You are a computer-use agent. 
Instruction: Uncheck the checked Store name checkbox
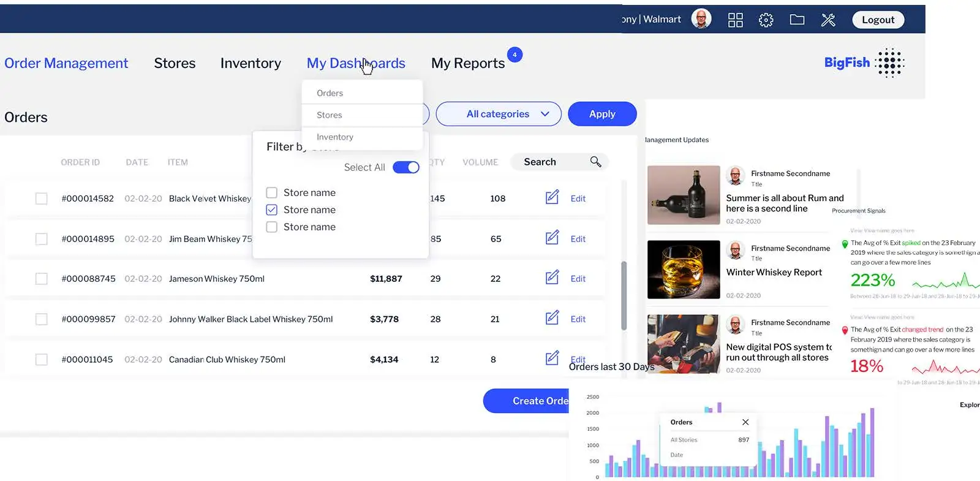(272, 210)
